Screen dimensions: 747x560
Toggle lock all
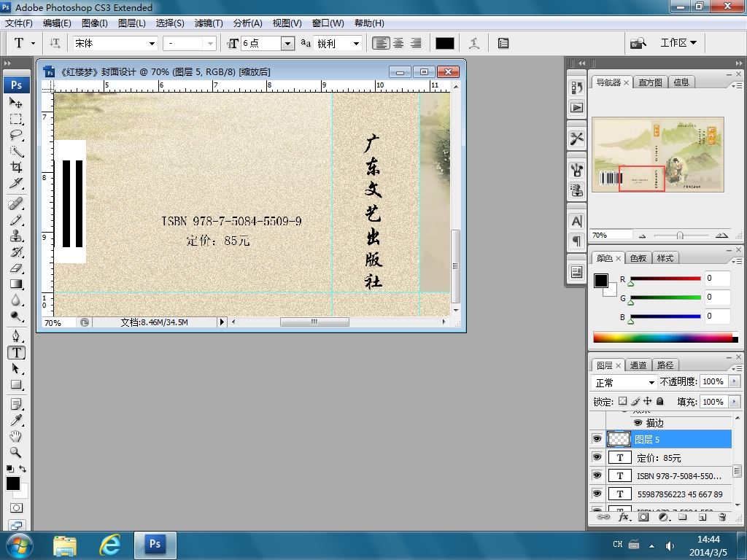click(x=659, y=402)
